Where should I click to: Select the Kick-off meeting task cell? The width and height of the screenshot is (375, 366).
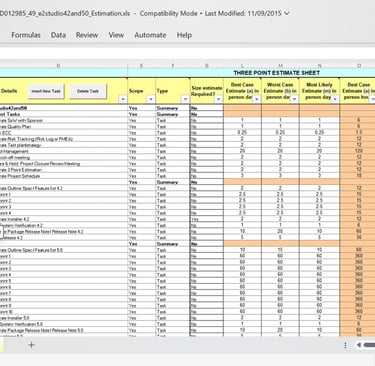point(64,158)
